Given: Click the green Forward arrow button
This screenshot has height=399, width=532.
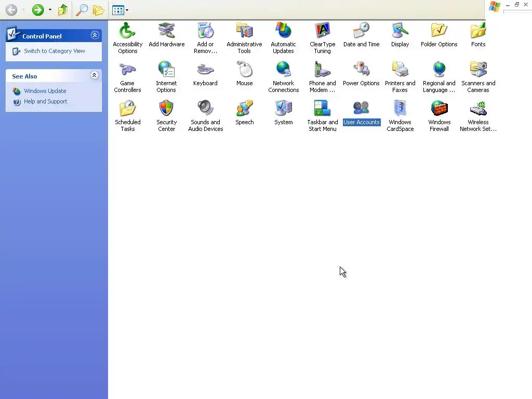Looking at the screenshot, I should pos(37,10).
